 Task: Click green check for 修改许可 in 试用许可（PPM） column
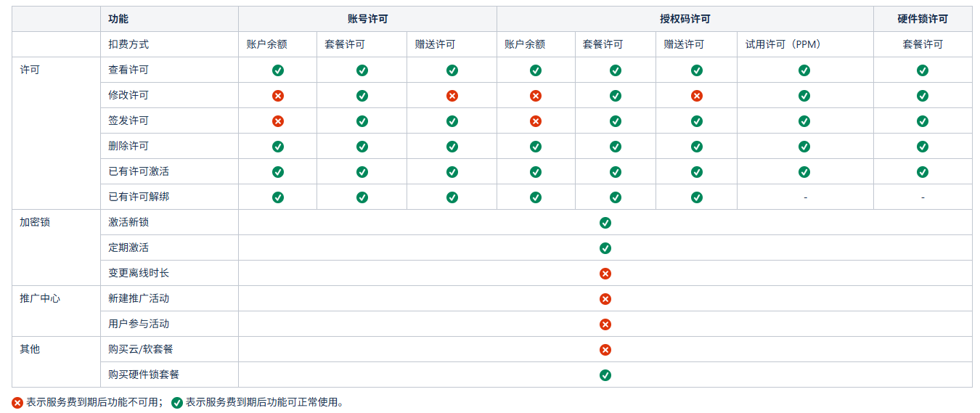(x=804, y=96)
